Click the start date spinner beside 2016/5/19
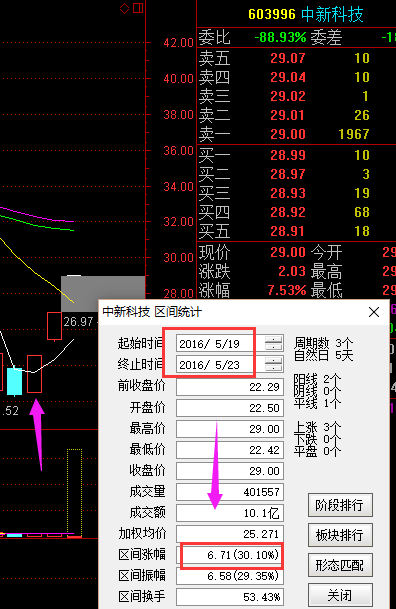This screenshot has width=396, height=609. (273, 343)
